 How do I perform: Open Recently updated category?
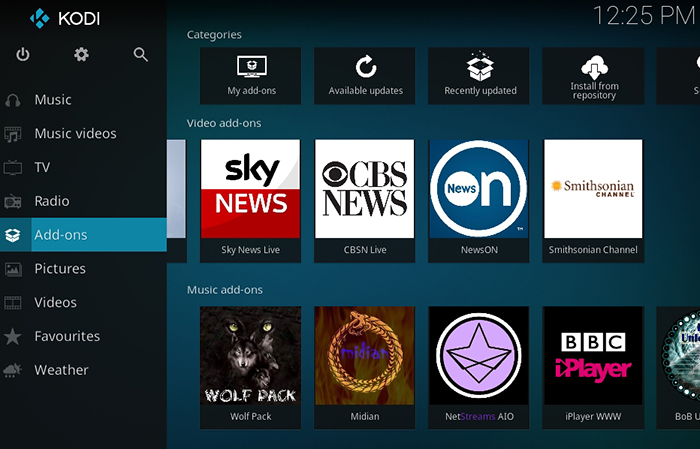coord(479,76)
